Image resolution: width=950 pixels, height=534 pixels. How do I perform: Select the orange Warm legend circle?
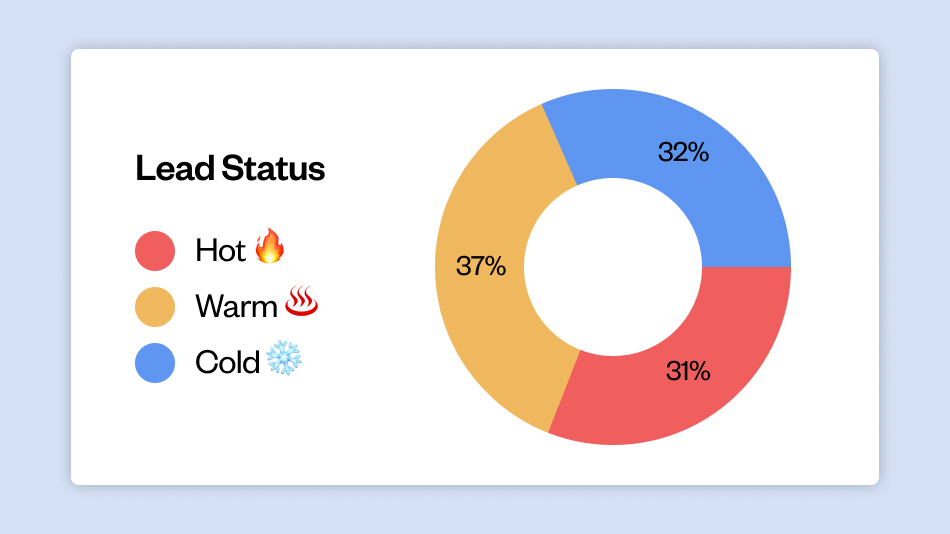point(155,306)
